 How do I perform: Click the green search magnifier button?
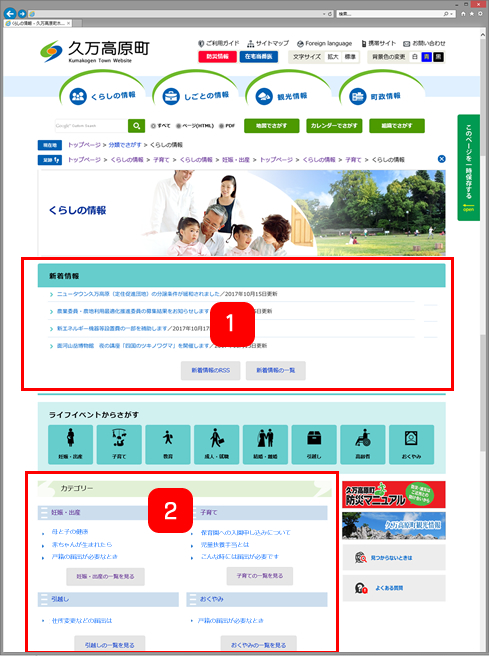[x=136, y=126]
